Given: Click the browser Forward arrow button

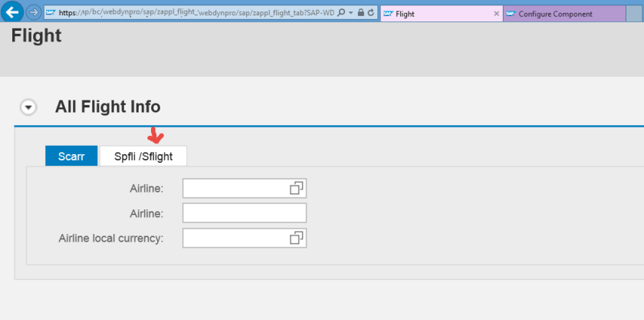Looking at the screenshot, I should [x=33, y=12].
